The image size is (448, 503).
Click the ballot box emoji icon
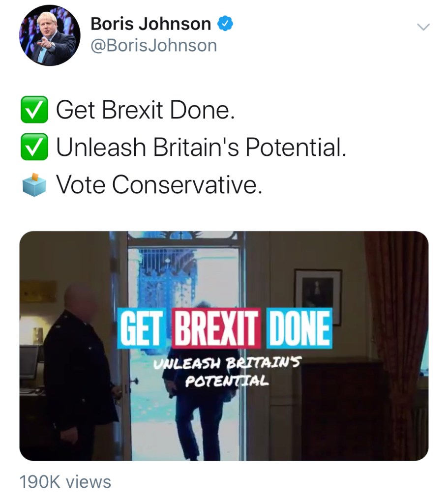click(34, 184)
